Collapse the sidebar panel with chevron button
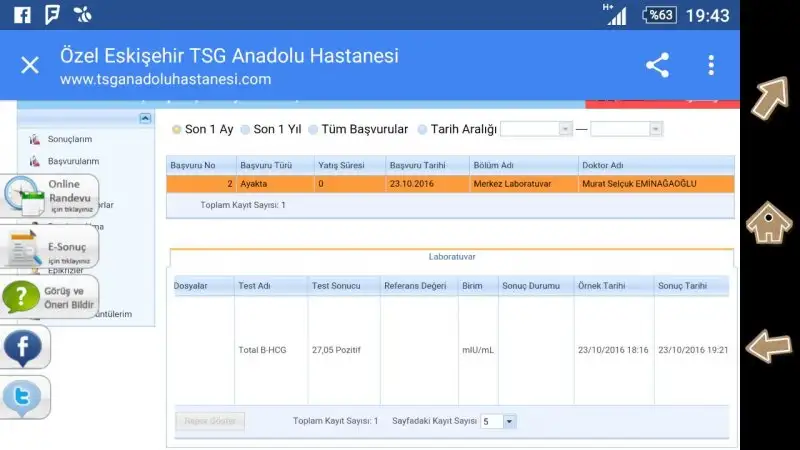Image resolution: width=800 pixels, height=450 pixels. pos(144,118)
